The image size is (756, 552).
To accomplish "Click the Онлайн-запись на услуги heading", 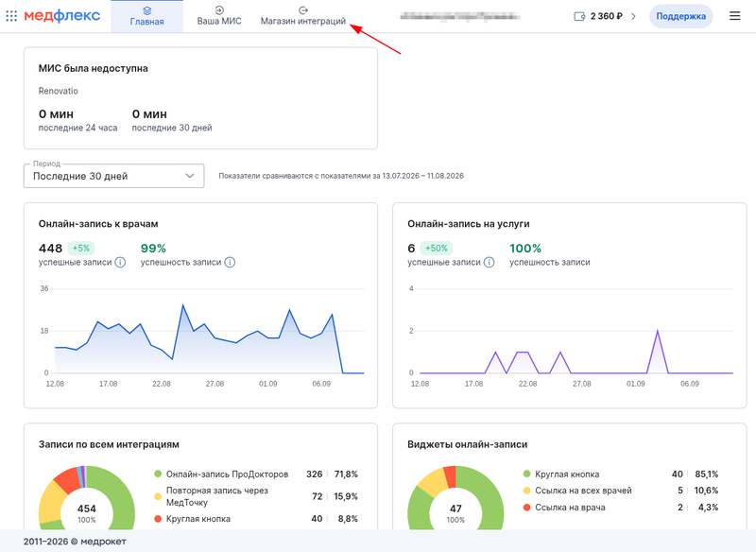I will pos(469,224).
